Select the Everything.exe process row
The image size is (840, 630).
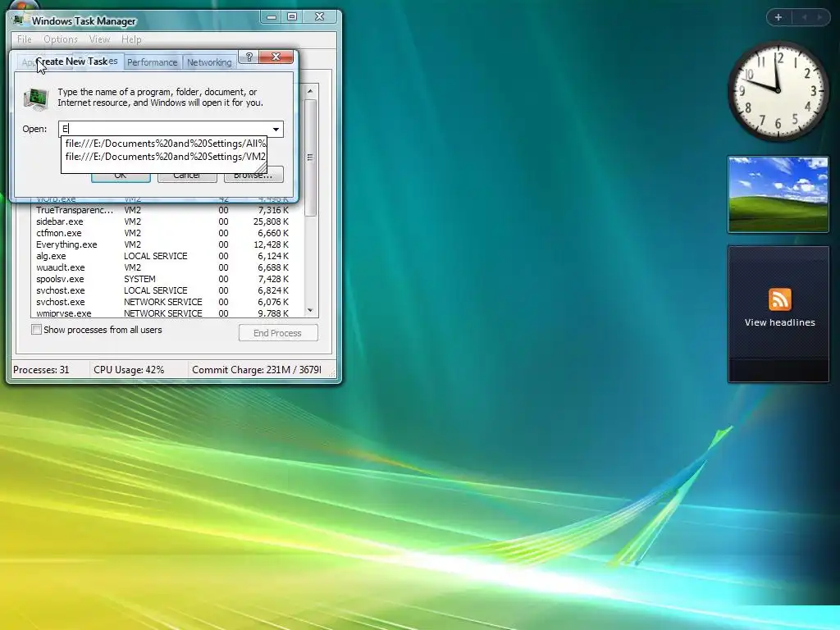167,244
